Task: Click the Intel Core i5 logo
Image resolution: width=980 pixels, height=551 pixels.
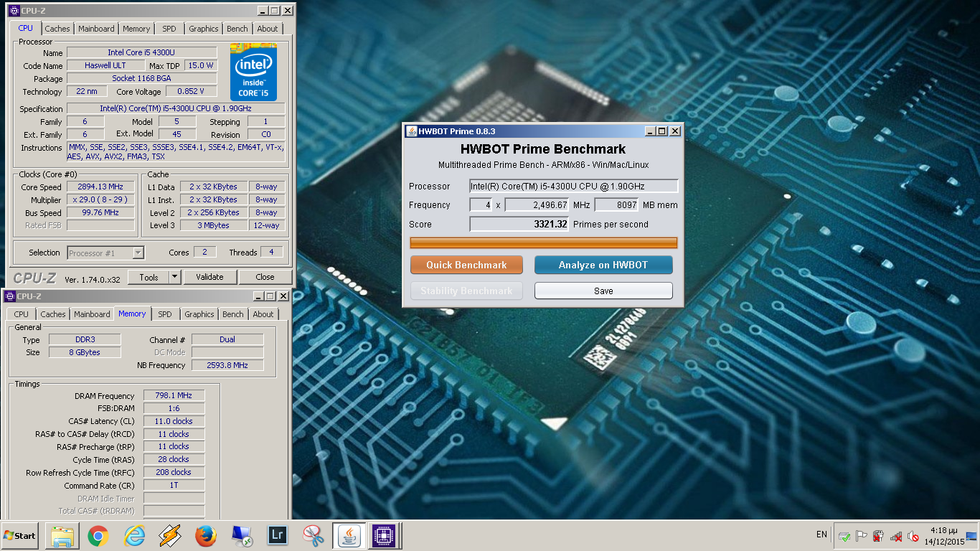Action: [253, 72]
